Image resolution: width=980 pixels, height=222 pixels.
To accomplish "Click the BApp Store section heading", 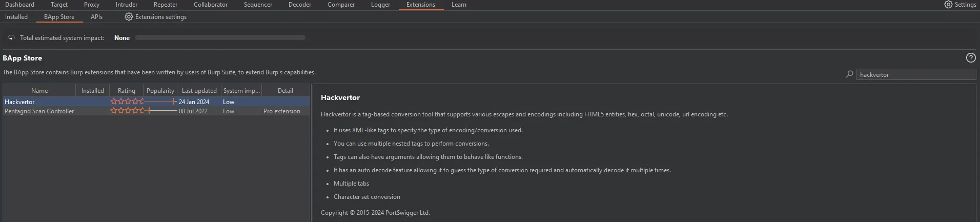I will [23, 58].
